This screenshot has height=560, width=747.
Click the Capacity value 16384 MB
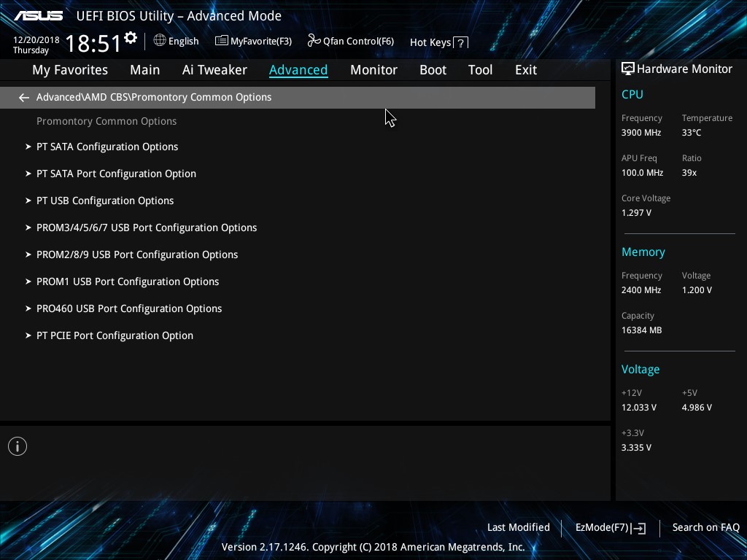(641, 330)
